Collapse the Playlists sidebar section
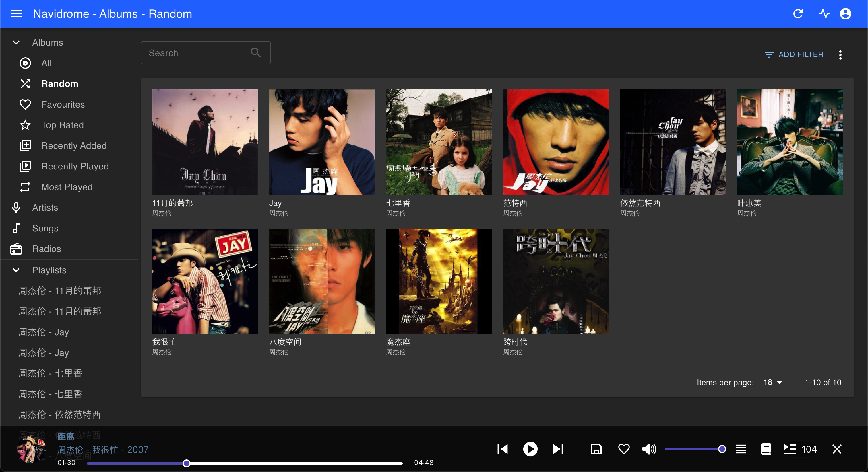The height and width of the screenshot is (472, 868). 16,270
